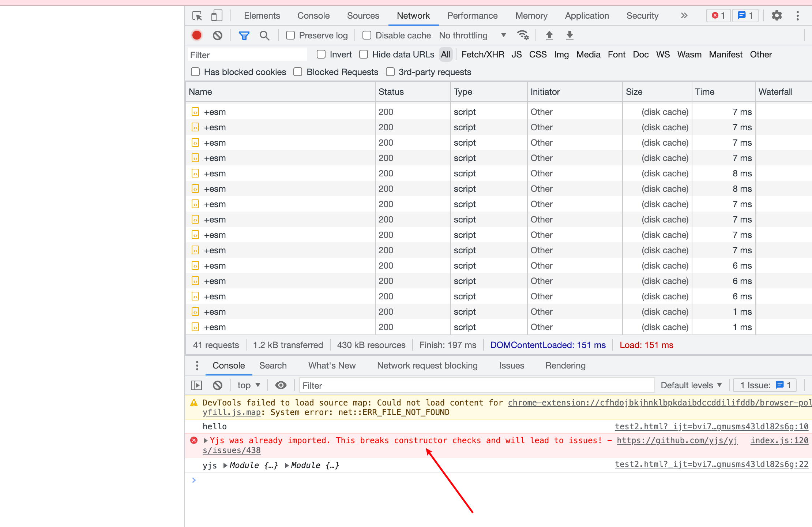This screenshot has width=812, height=527.
Task: Open network search magnifier icon
Action: (264, 35)
